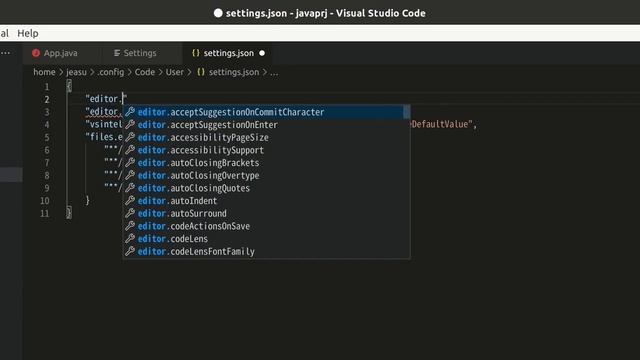Click wrench icon beside editor.accessibilitySupport

tap(130, 149)
